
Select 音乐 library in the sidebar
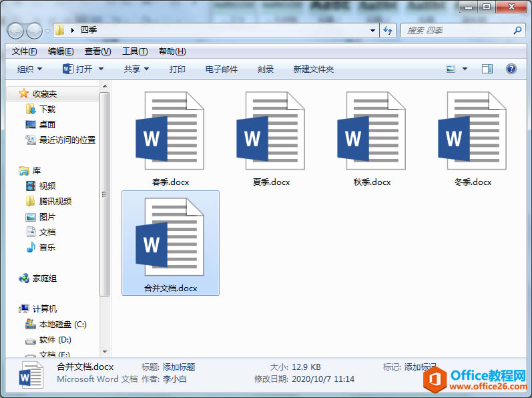click(x=47, y=247)
